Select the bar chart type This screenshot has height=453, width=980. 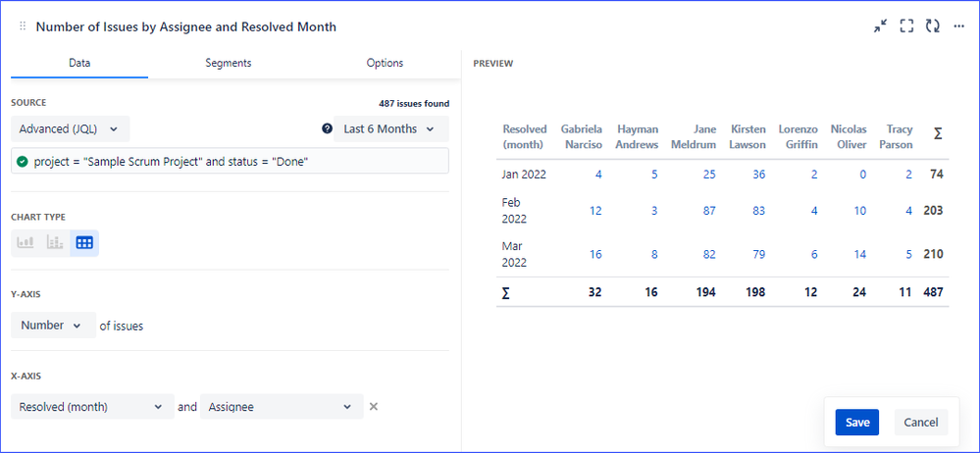(25, 243)
